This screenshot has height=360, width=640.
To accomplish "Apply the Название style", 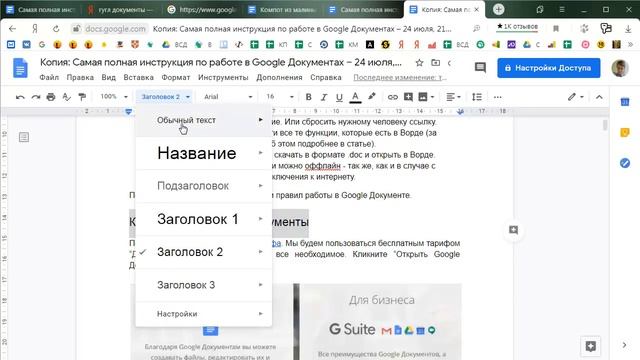I will (x=204, y=153).
